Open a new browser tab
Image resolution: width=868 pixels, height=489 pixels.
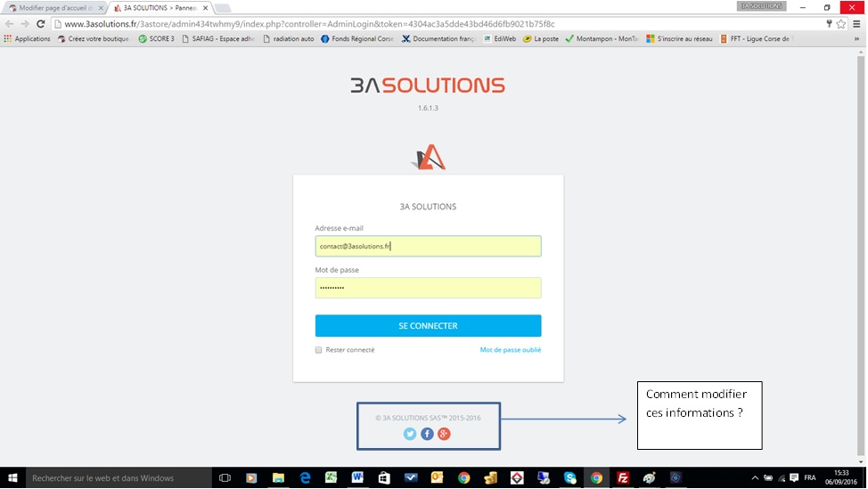223,8
